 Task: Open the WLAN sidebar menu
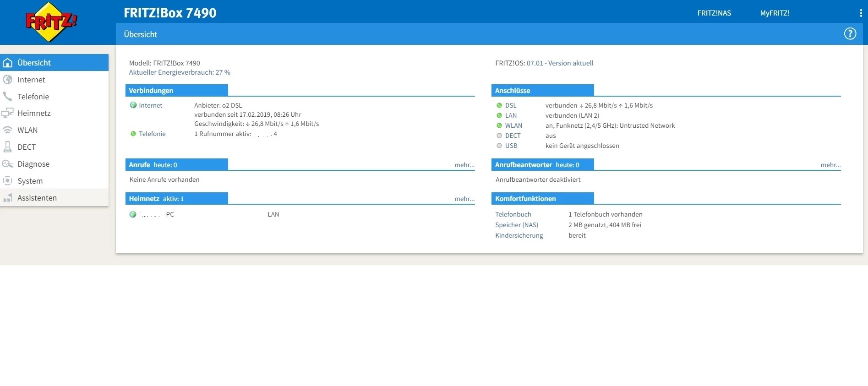(x=54, y=130)
